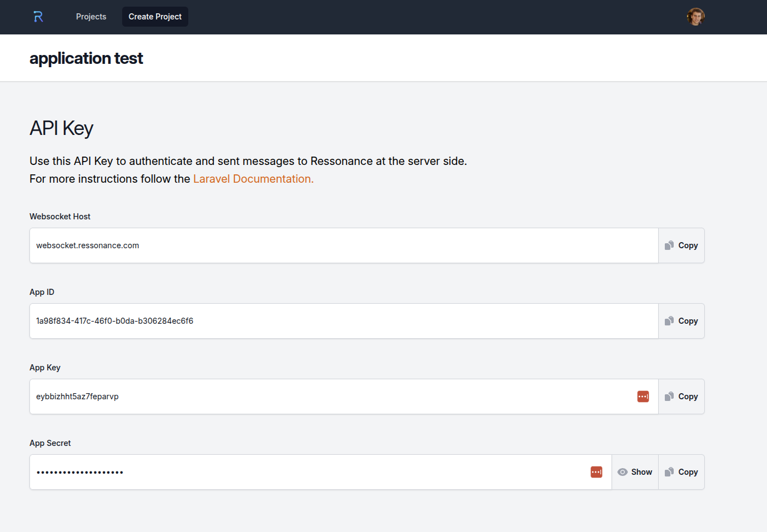Copy the App Key value
767x532 pixels.
[x=681, y=397]
